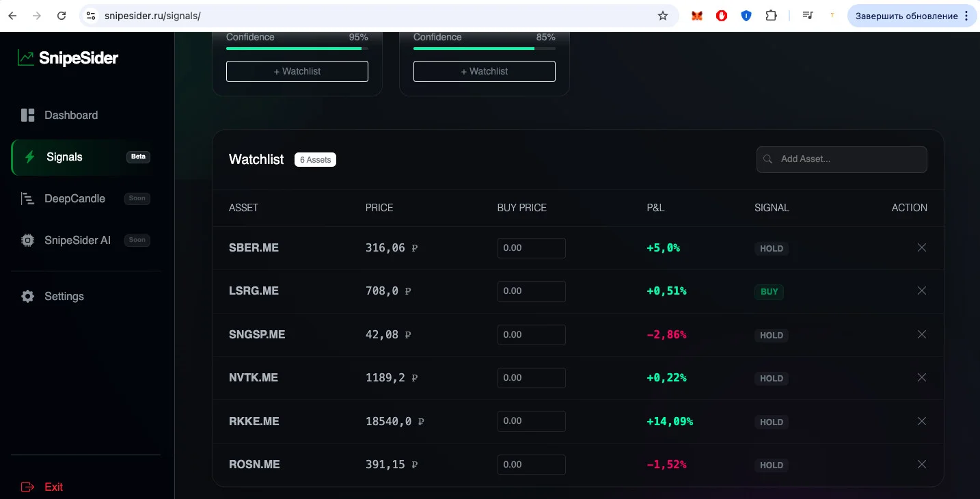Click the 316,06 ₽ price
Viewport: 980px width, 499px height.
pos(392,248)
